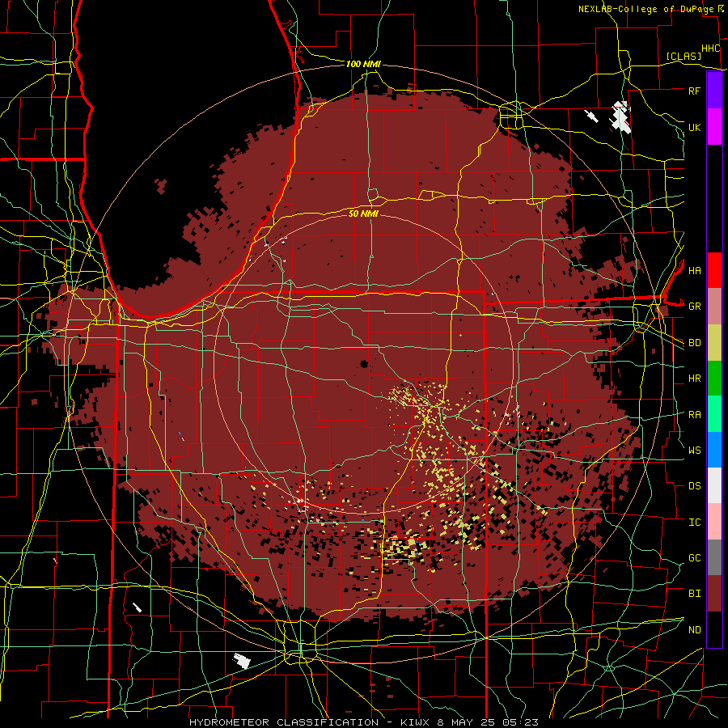
Task: Click the HHC product label
Action: [x=710, y=49]
